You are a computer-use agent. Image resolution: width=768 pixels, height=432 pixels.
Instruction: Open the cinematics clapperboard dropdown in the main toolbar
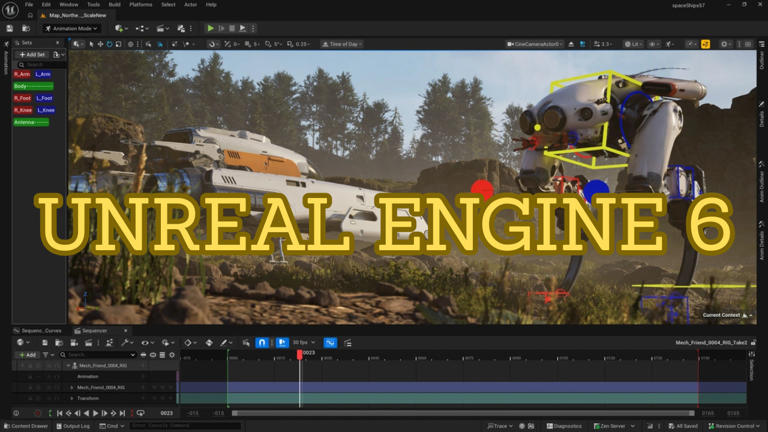point(162,28)
